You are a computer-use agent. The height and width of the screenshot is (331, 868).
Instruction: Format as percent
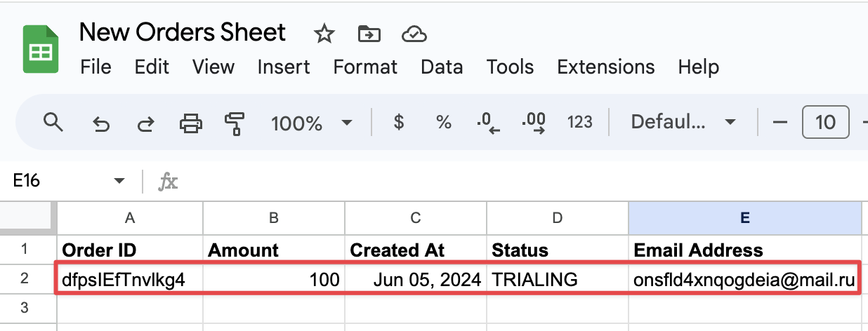coord(443,123)
